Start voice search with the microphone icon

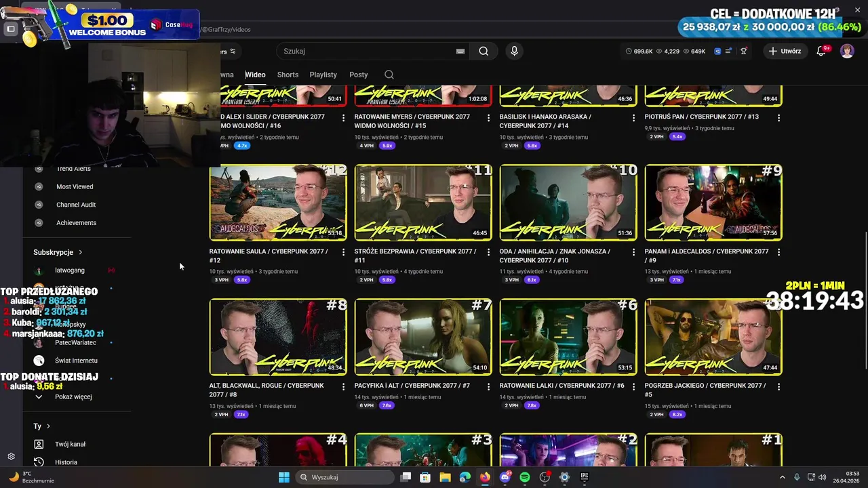click(514, 51)
